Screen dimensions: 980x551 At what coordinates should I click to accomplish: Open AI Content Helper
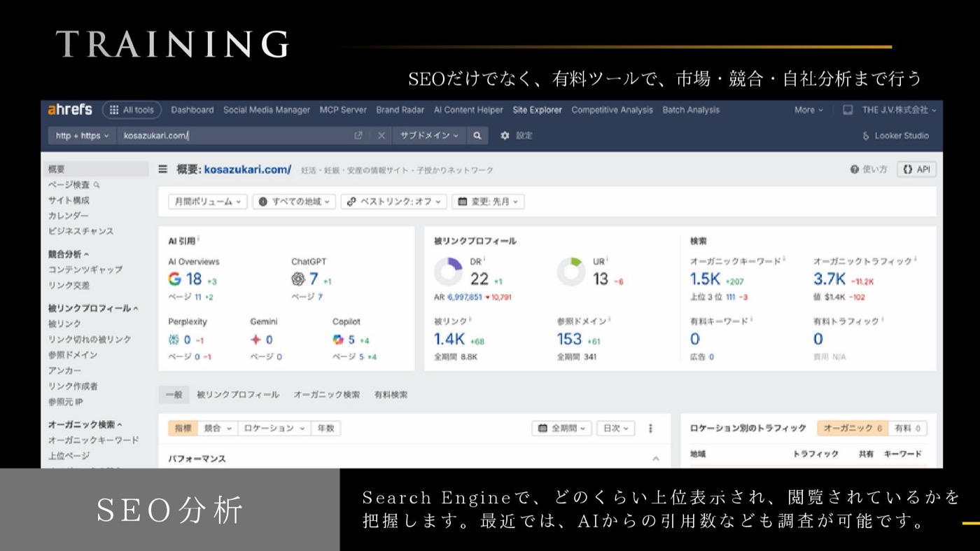(468, 110)
